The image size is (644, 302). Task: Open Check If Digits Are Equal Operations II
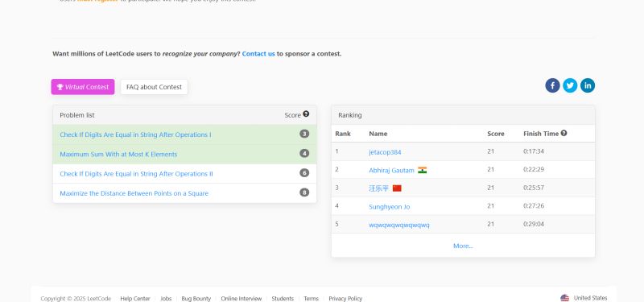tap(136, 174)
